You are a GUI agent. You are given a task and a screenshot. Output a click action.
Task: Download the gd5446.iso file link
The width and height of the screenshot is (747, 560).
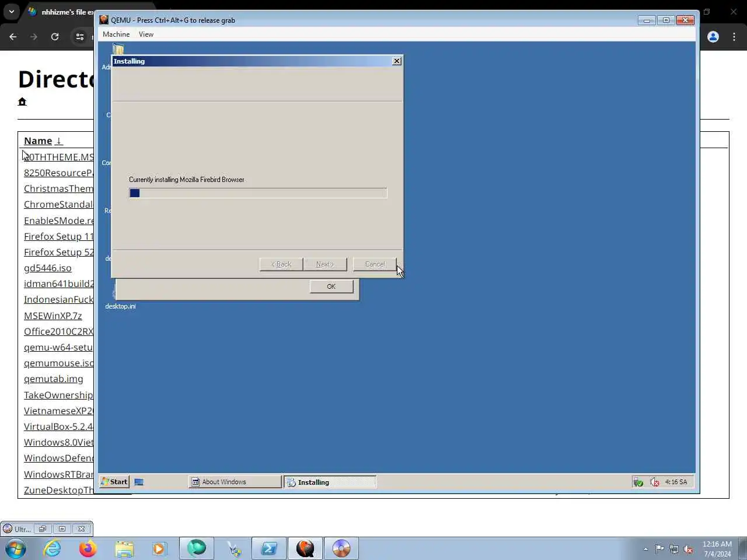click(48, 268)
